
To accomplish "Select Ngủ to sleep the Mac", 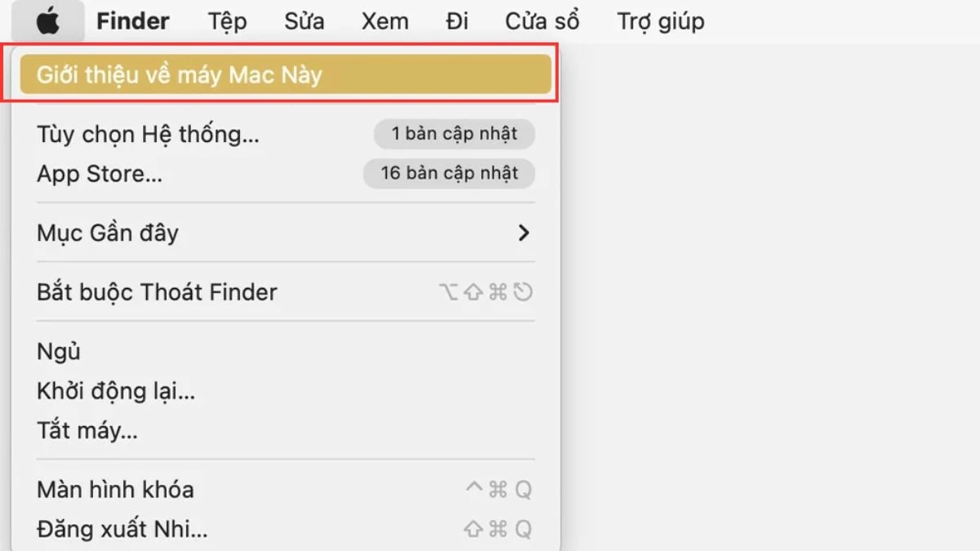I will [x=59, y=352].
